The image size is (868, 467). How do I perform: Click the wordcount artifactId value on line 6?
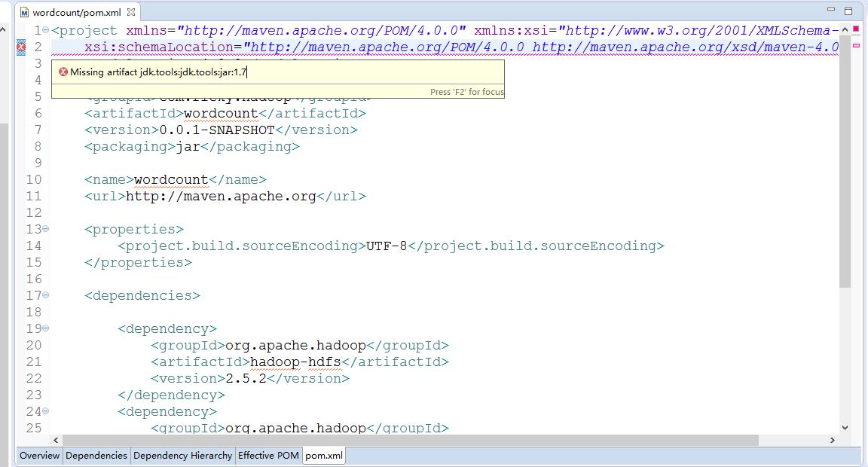pos(220,114)
